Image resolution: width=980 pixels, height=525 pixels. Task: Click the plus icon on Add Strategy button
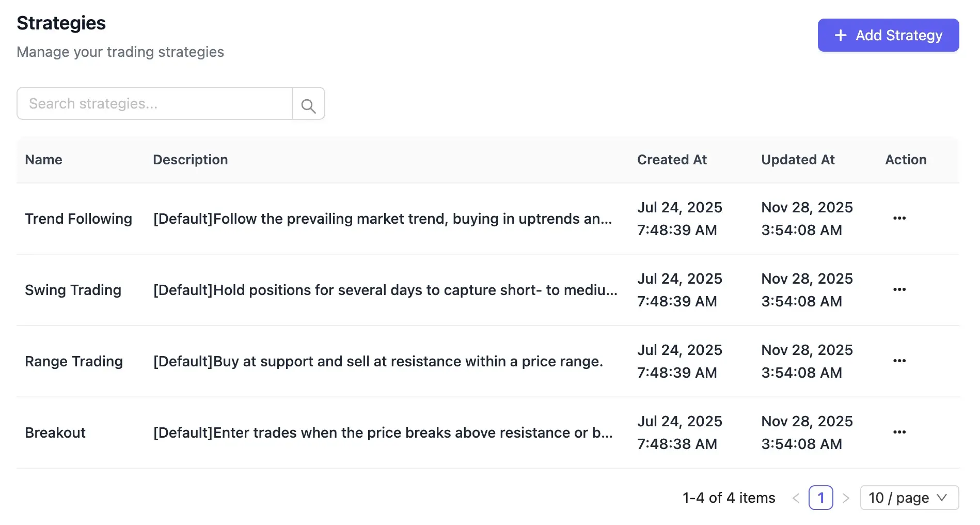click(841, 35)
